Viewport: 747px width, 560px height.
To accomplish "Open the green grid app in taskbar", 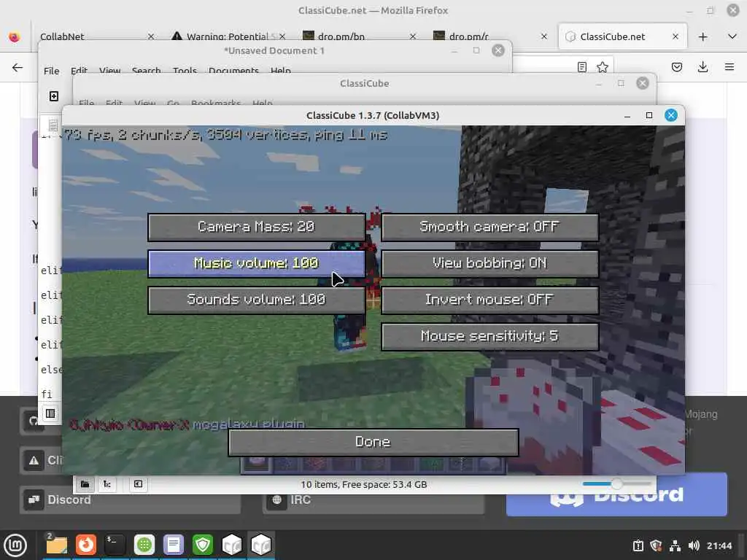I will coord(144,545).
